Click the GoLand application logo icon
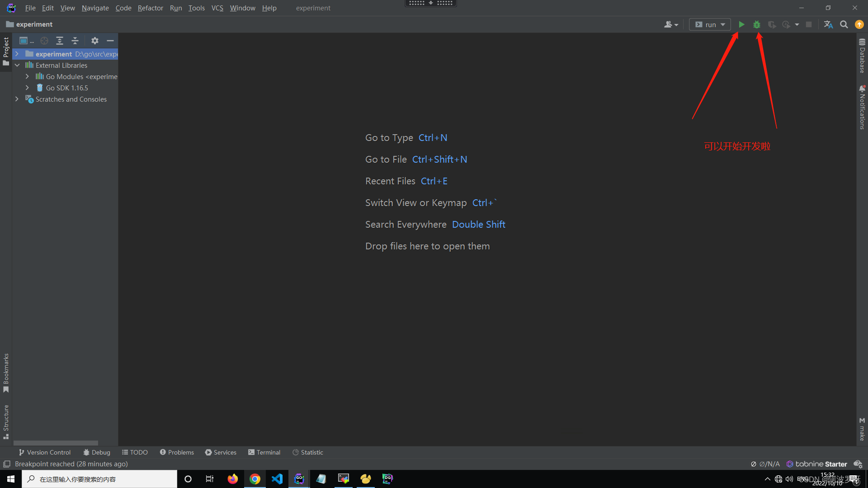 pos(11,8)
